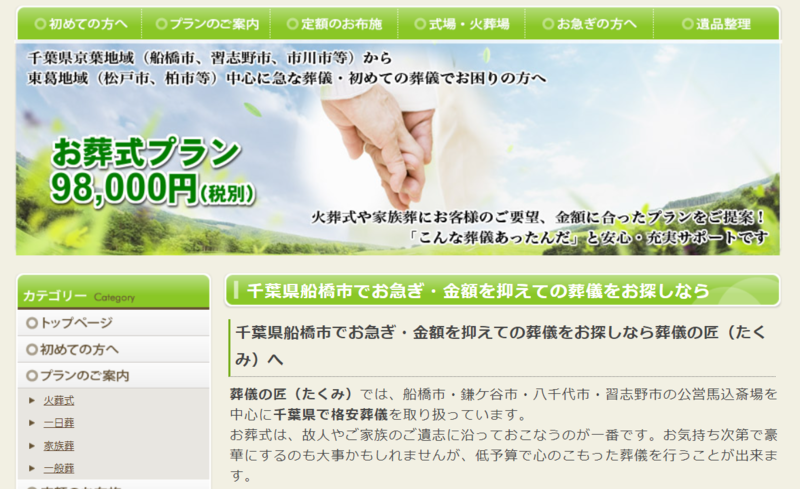Click circle icon beside トップページ in sidebar

tap(32, 323)
